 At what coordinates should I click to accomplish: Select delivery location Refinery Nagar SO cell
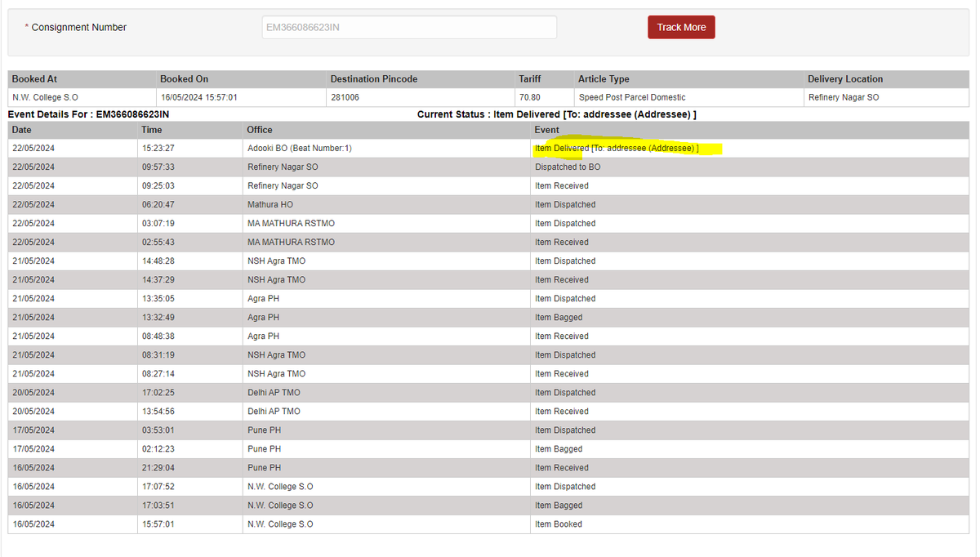[886, 97]
